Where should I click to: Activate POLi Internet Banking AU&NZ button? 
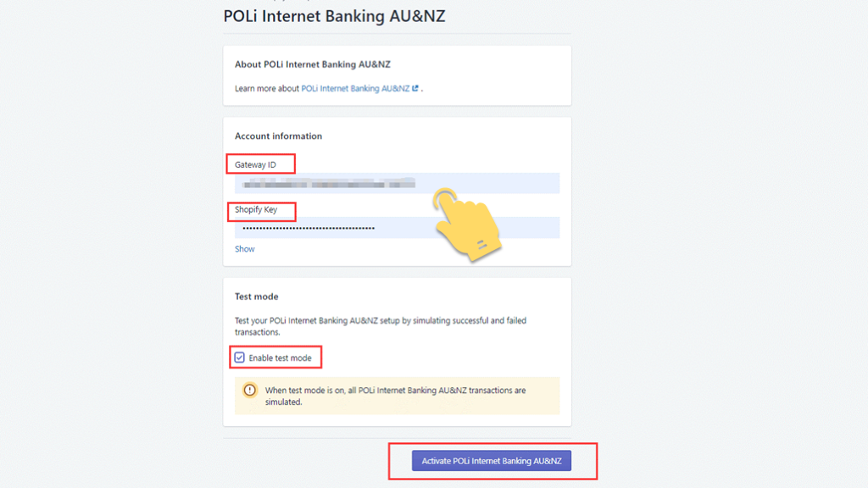click(492, 461)
